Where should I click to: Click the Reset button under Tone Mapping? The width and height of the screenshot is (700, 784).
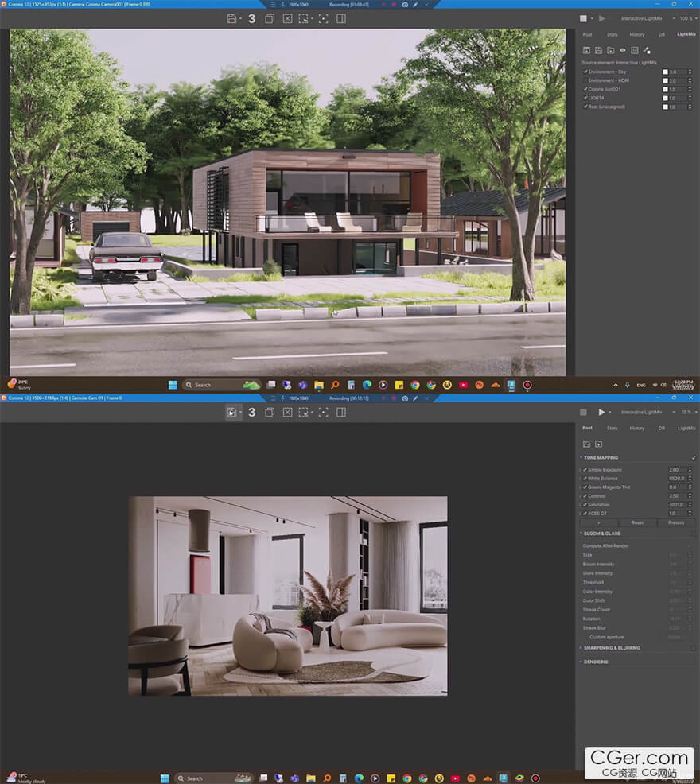point(637,522)
